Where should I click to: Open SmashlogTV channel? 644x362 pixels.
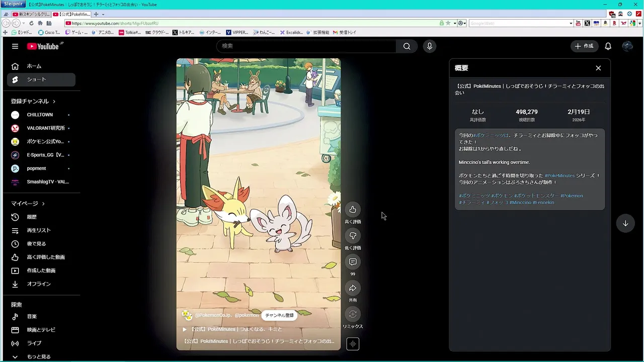[x=41, y=182]
